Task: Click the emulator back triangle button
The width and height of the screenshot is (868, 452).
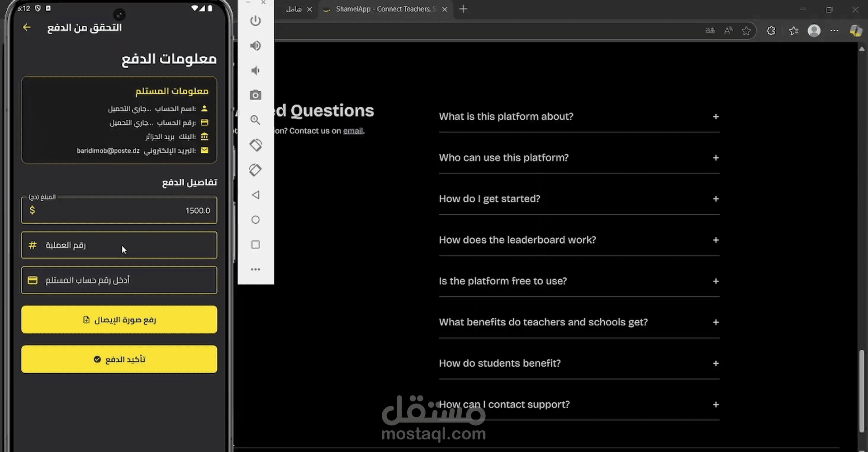Action: 256,195
